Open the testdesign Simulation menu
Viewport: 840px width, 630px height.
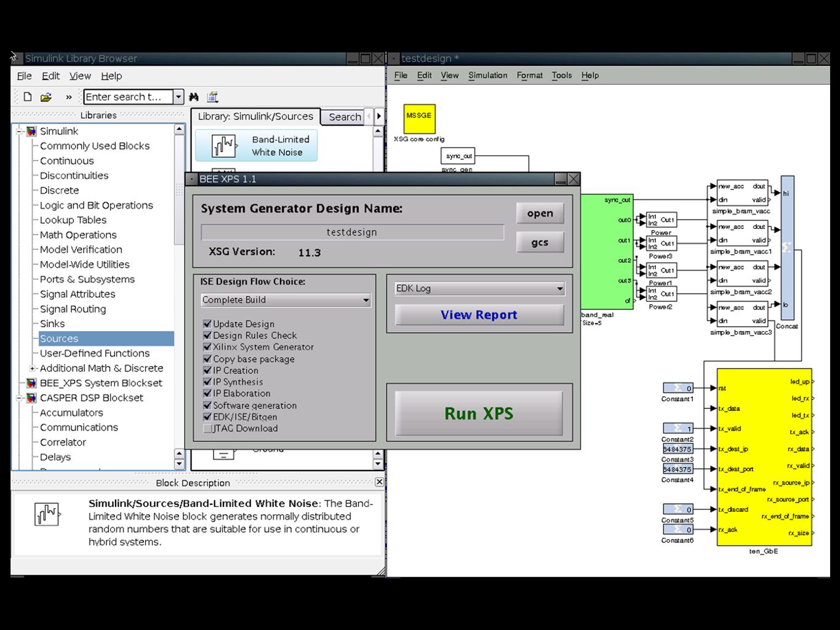tap(487, 75)
